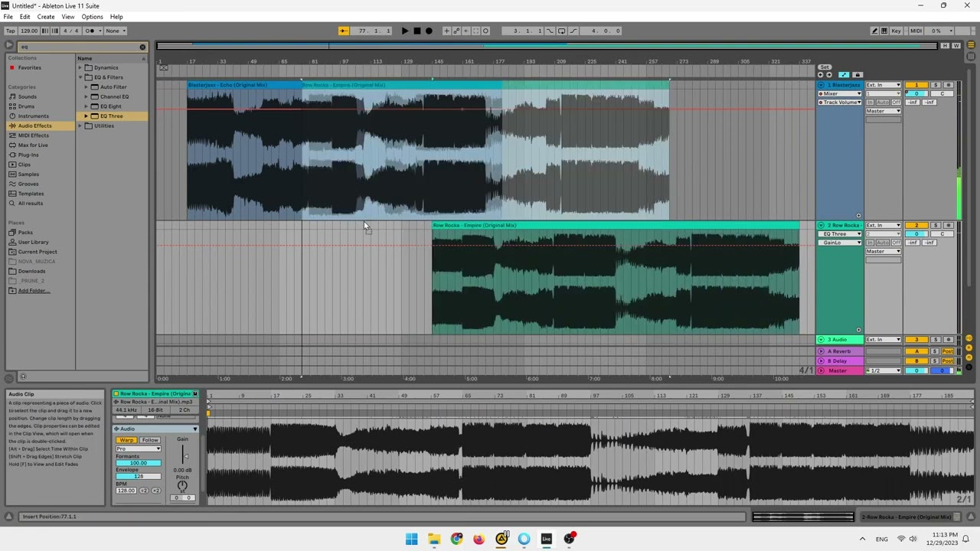Toggle the track 1 activator button

[x=916, y=85]
